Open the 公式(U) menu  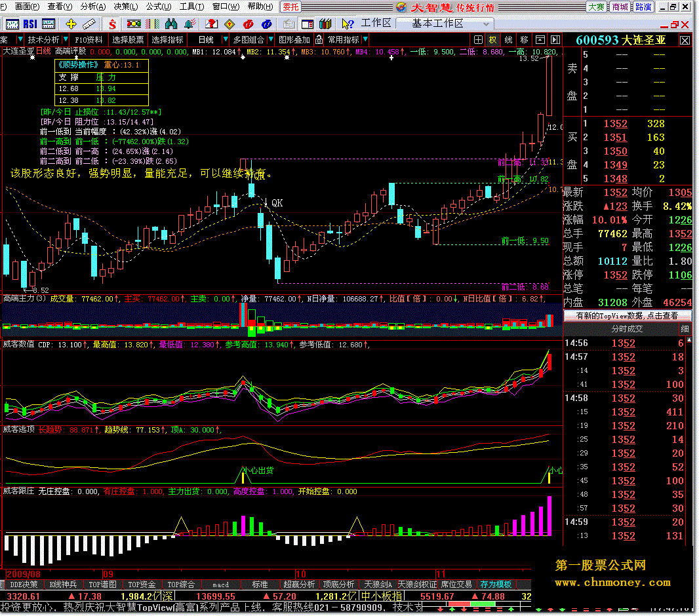point(159,7)
